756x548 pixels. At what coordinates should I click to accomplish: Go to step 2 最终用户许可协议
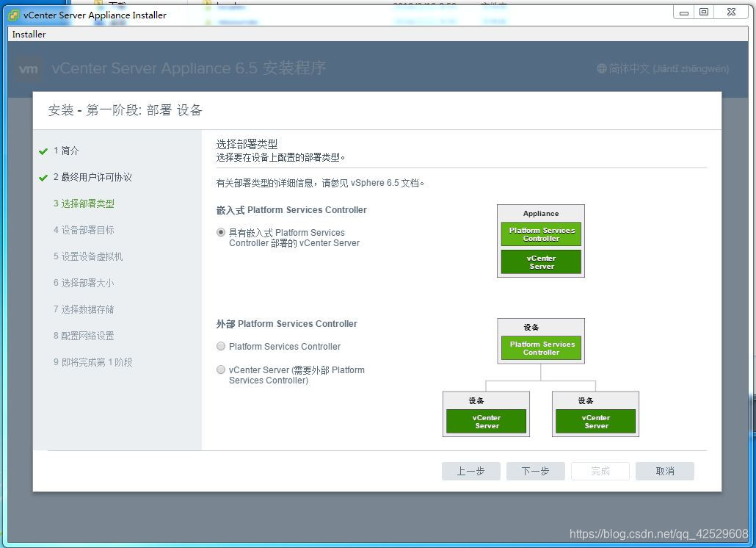pos(92,177)
